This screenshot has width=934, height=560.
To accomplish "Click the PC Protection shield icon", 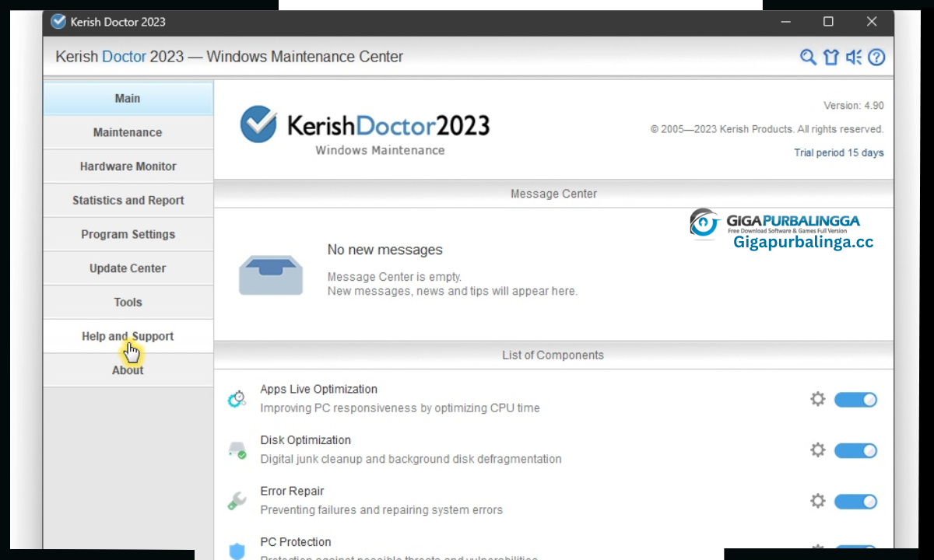I will click(x=237, y=551).
